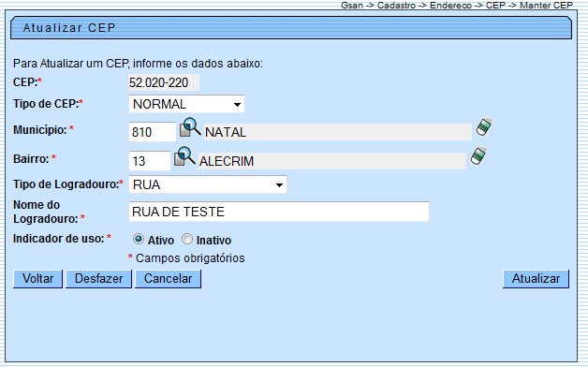Click the Voltar button
The image size is (588, 367).
pos(37,279)
